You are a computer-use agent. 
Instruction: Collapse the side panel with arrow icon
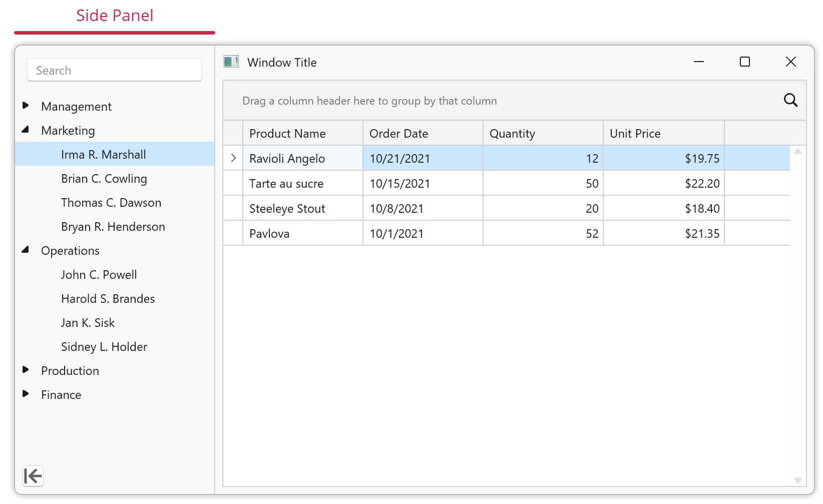pos(33,475)
